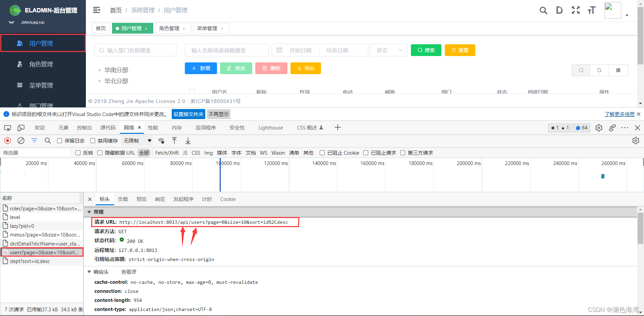Open the network search magnifier

pyautogui.click(x=48, y=141)
